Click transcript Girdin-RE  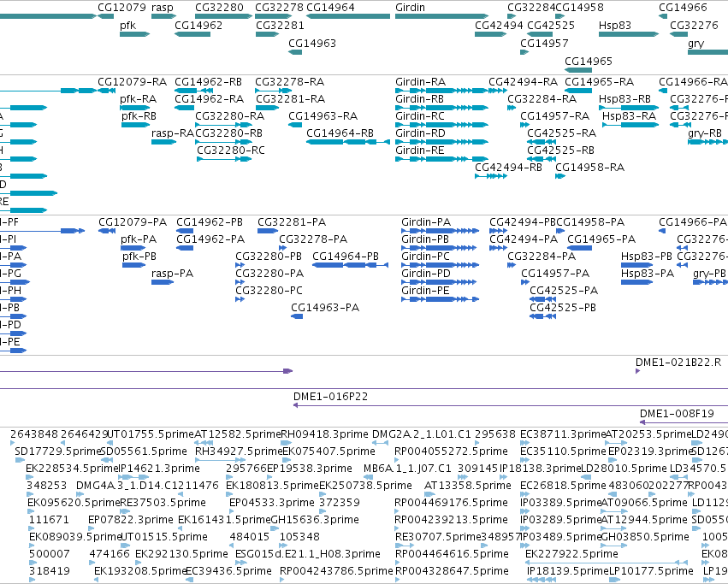click(441, 159)
